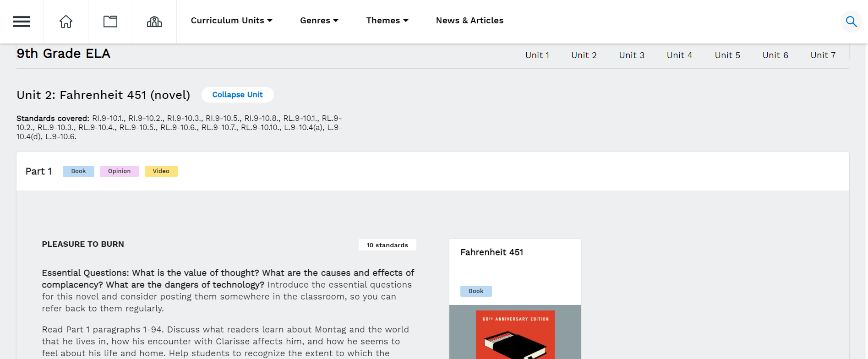
Task: Click the Collapse Unit button
Action: coord(237,95)
